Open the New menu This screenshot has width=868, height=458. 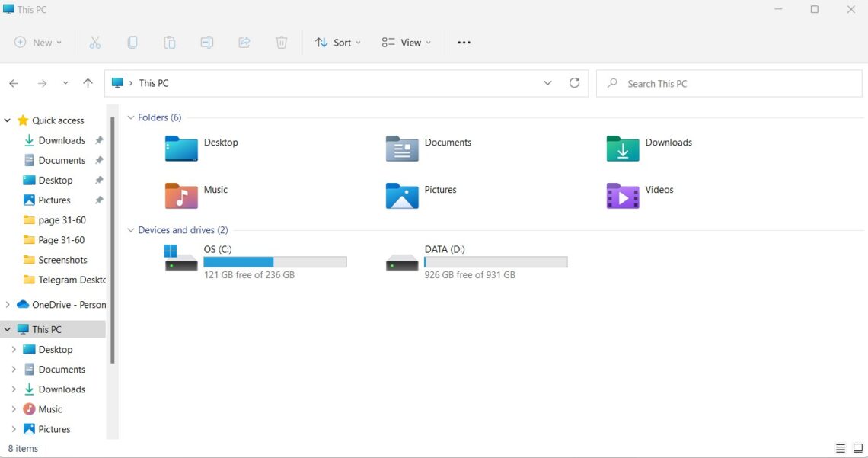point(37,42)
